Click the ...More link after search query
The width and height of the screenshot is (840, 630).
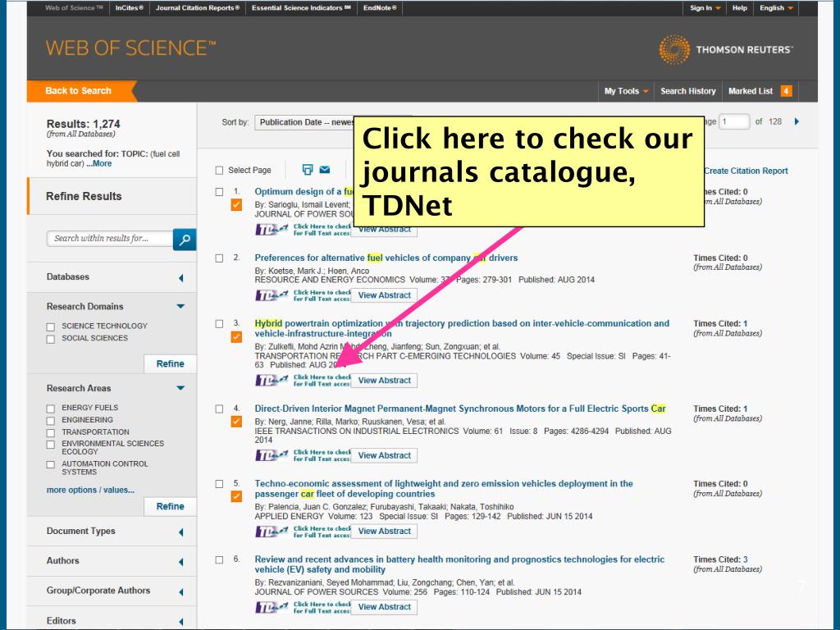click(x=99, y=164)
